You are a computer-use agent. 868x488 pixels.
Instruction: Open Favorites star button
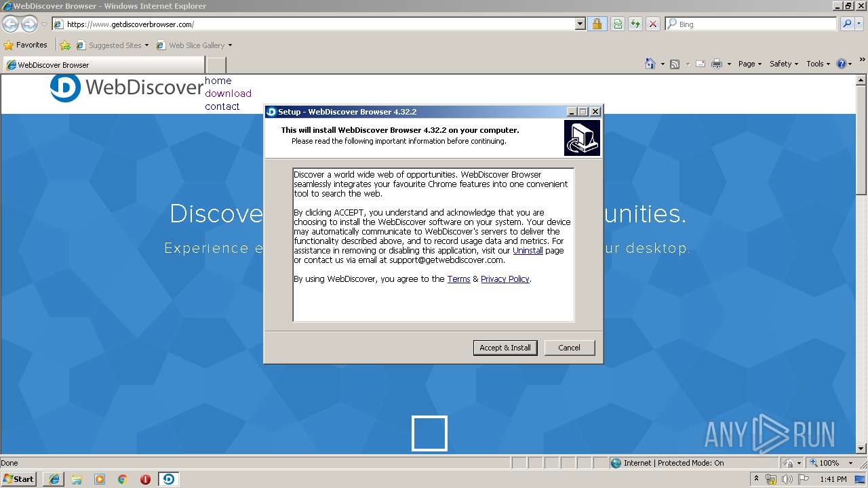(25, 45)
